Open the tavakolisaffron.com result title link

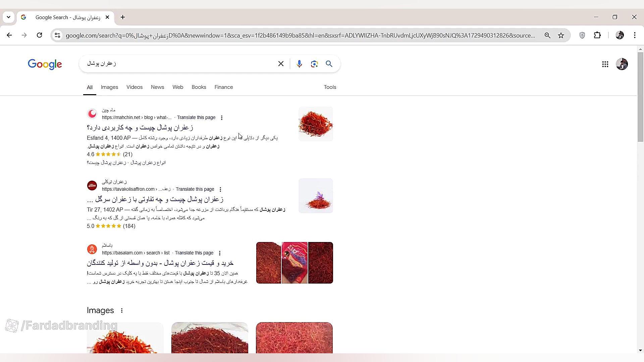coord(155,199)
